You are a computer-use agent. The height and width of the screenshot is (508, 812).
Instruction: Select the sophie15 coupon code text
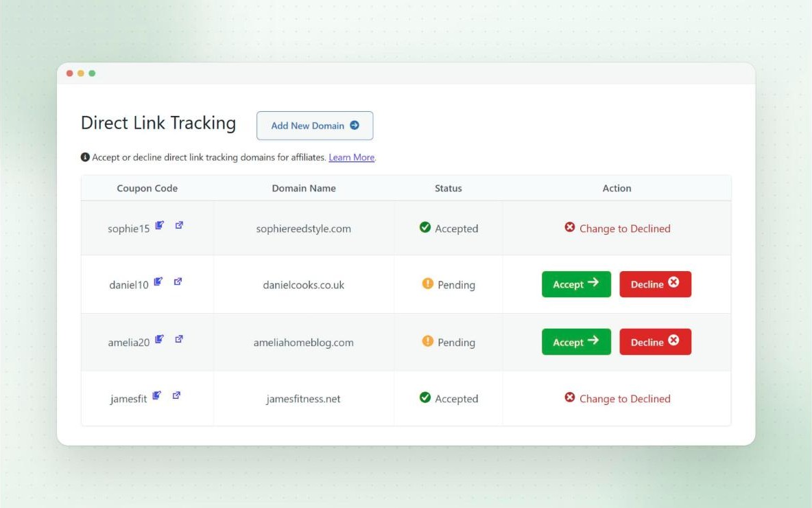[128, 229]
